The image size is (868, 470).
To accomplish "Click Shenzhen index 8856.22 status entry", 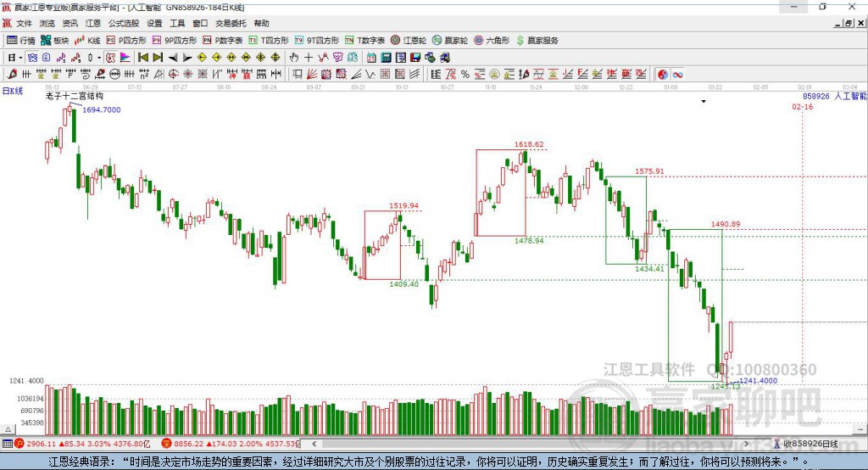I will [231, 444].
